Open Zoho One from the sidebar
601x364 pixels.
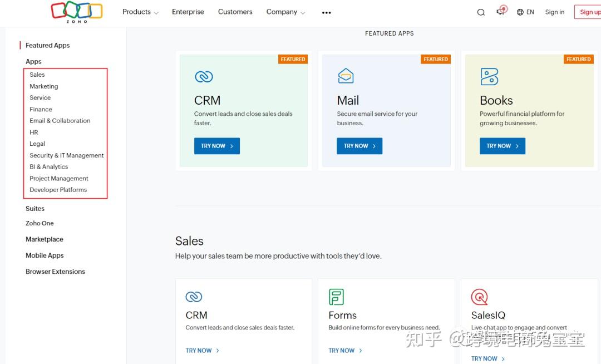40,223
